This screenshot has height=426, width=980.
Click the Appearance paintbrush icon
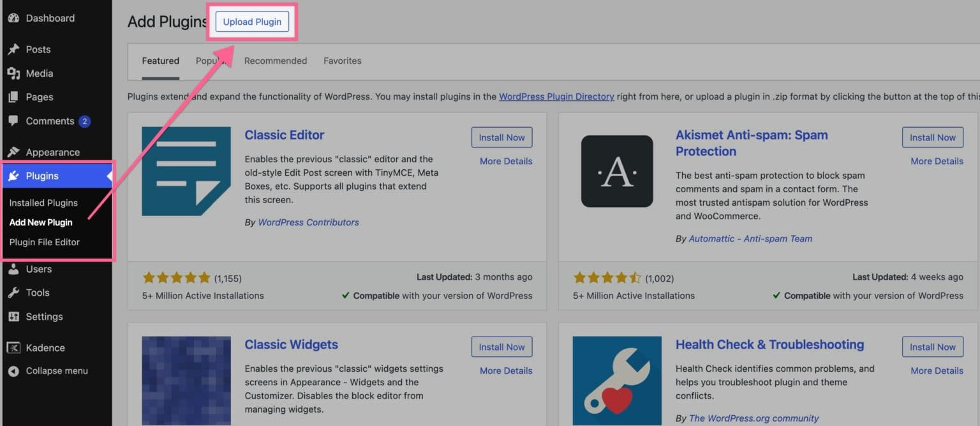click(x=13, y=152)
